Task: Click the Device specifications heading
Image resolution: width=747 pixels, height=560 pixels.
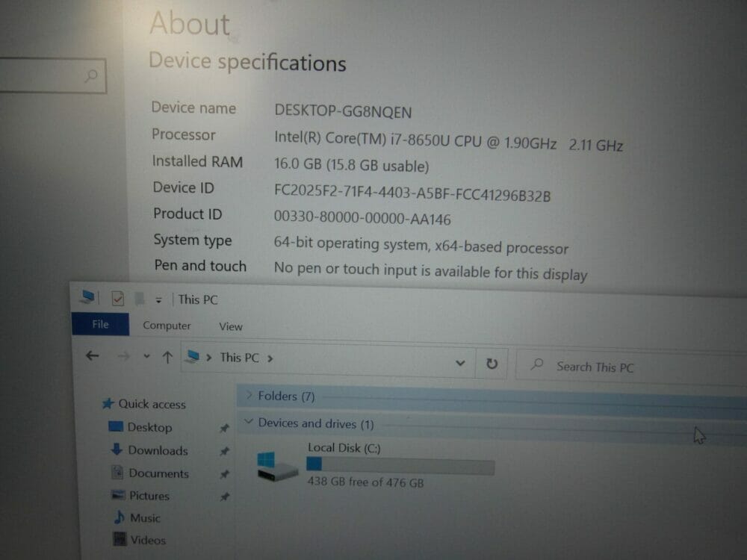Action: pos(247,62)
